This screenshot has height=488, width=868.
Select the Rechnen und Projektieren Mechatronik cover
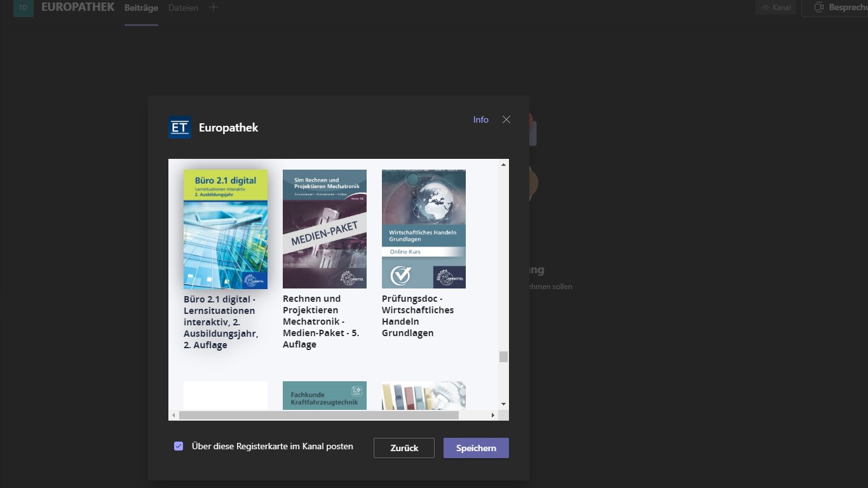325,229
